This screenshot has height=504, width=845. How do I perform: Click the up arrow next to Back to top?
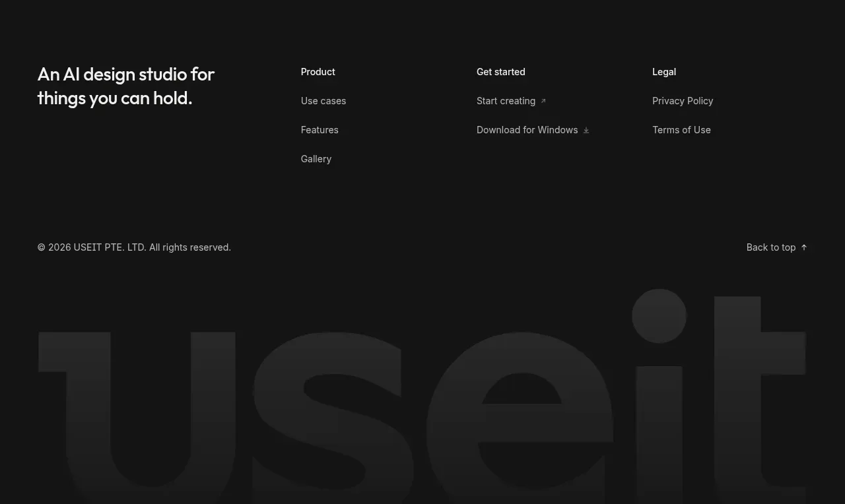(x=803, y=247)
